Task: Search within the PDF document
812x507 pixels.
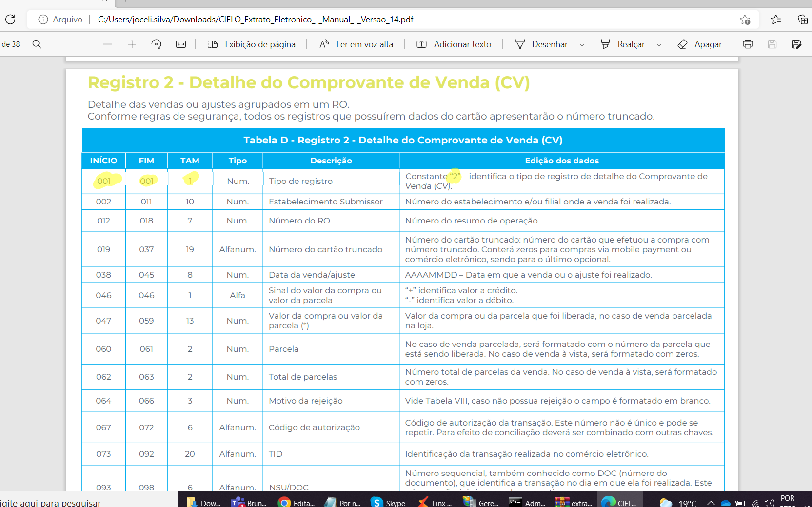Action: click(x=37, y=44)
